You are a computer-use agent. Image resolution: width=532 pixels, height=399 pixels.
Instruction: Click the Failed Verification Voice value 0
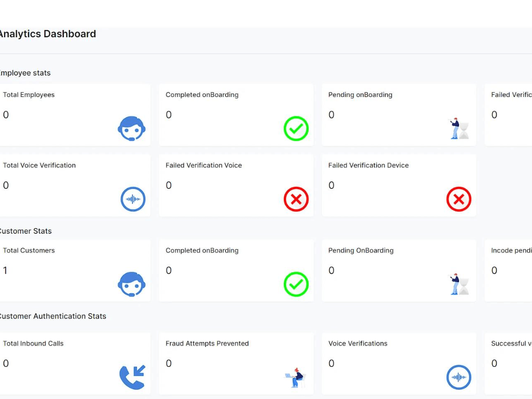point(168,185)
